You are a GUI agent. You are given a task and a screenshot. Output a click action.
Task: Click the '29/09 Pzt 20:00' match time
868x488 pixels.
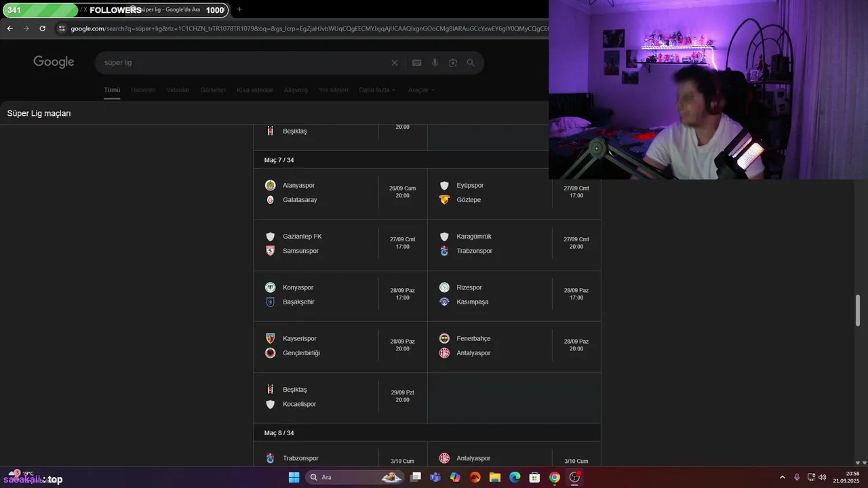403,396
